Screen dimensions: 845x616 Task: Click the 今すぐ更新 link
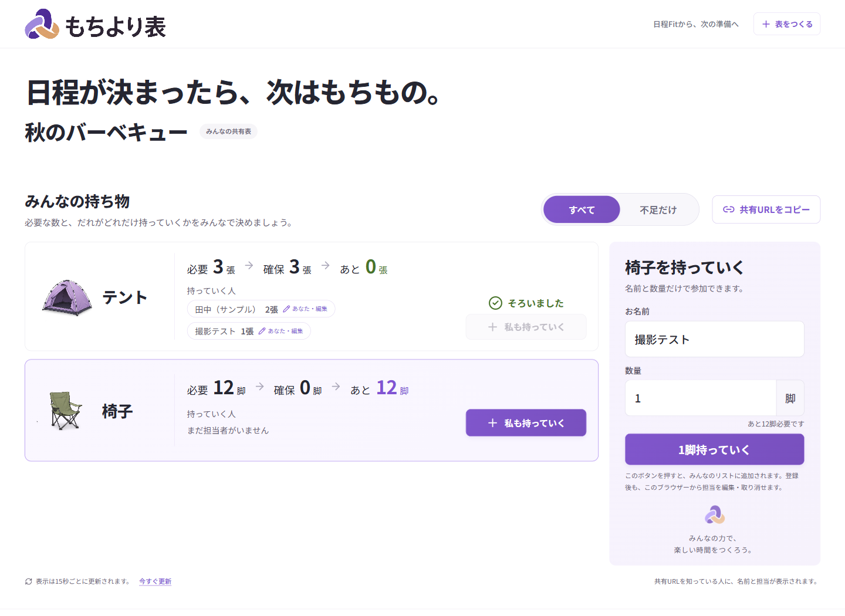155,581
